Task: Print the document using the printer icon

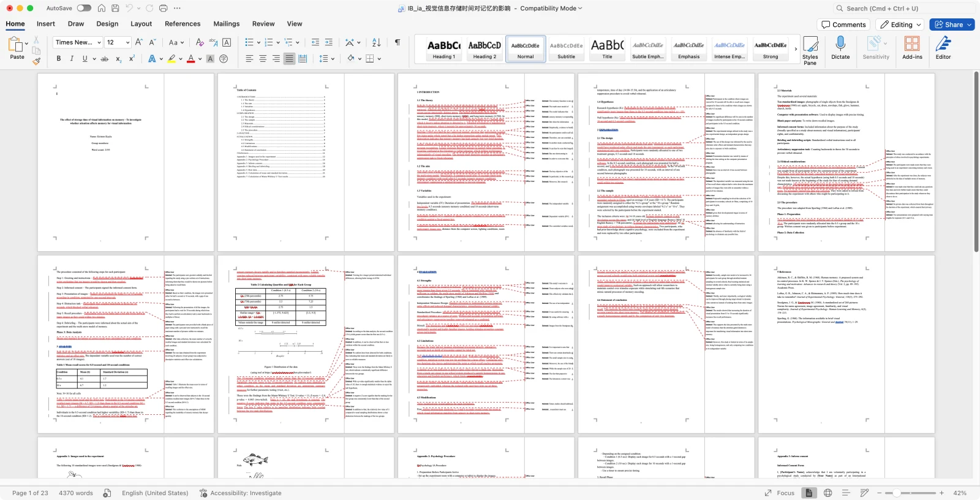Action: 163,8
